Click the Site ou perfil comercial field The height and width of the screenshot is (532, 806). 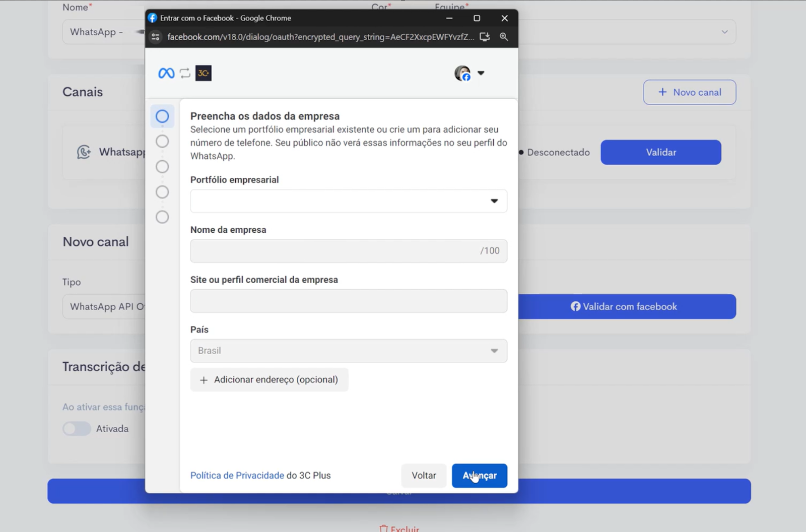click(x=349, y=301)
